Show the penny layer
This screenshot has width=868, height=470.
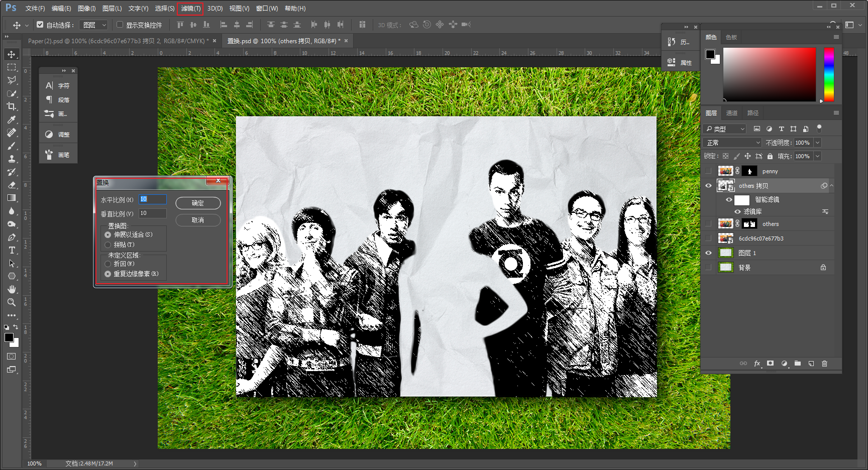(709, 171)
